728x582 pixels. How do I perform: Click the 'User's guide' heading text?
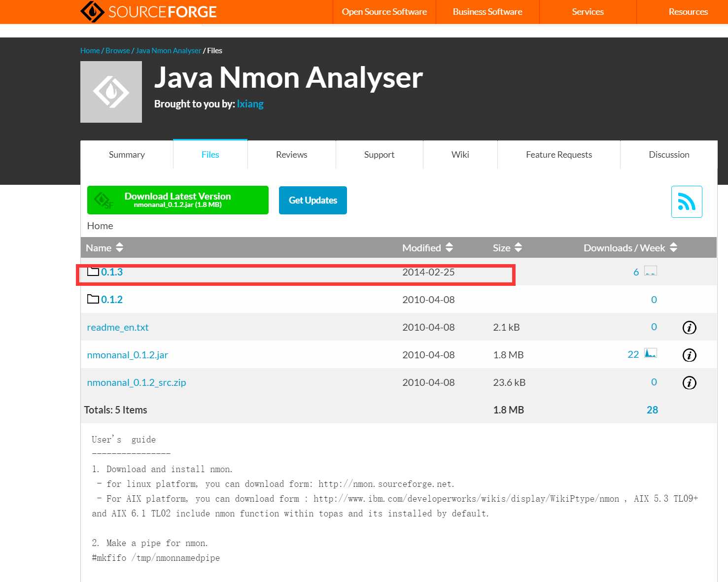click(x=124, y=440)
